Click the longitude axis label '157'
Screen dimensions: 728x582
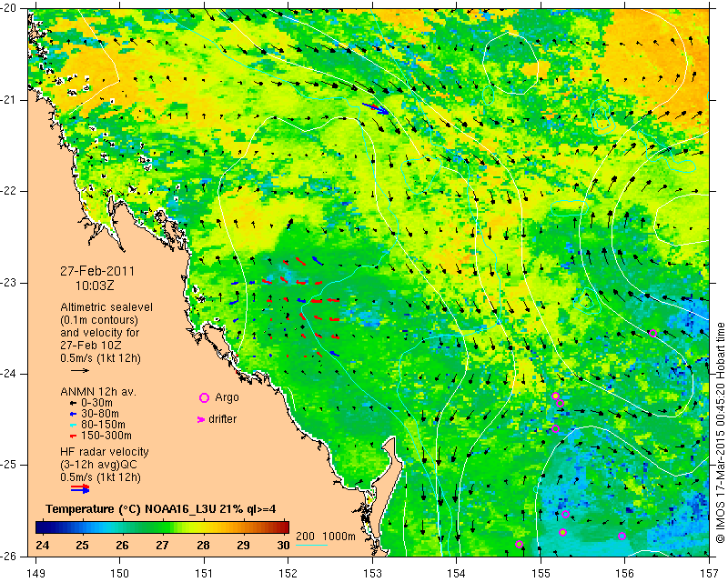point(709,573)
